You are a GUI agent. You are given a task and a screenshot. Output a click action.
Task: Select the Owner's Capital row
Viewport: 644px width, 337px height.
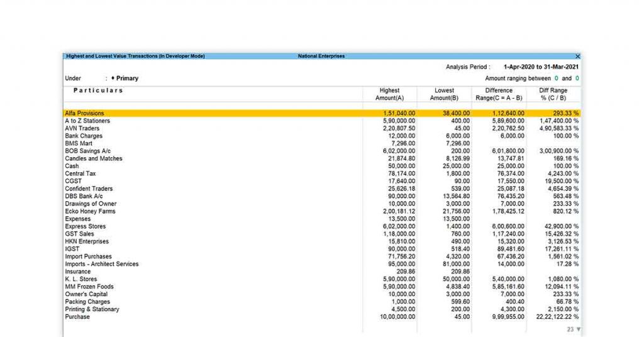[x=86, y=294]
